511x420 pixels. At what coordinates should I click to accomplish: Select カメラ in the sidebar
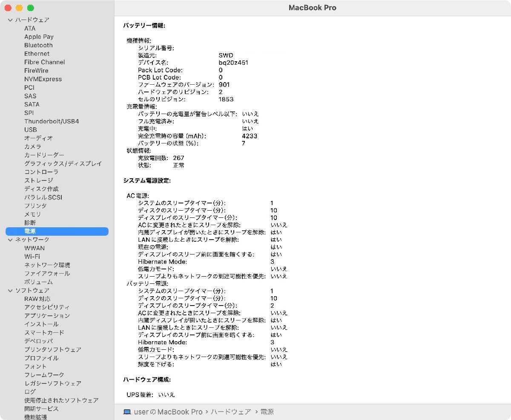click(33, 147)
